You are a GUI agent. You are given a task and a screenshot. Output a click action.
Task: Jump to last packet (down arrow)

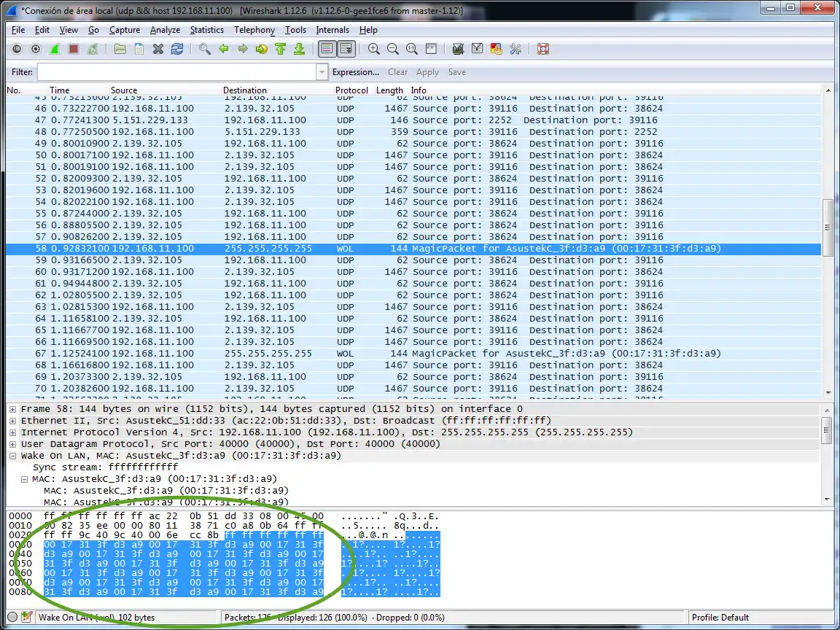click(x=300, y=50)
